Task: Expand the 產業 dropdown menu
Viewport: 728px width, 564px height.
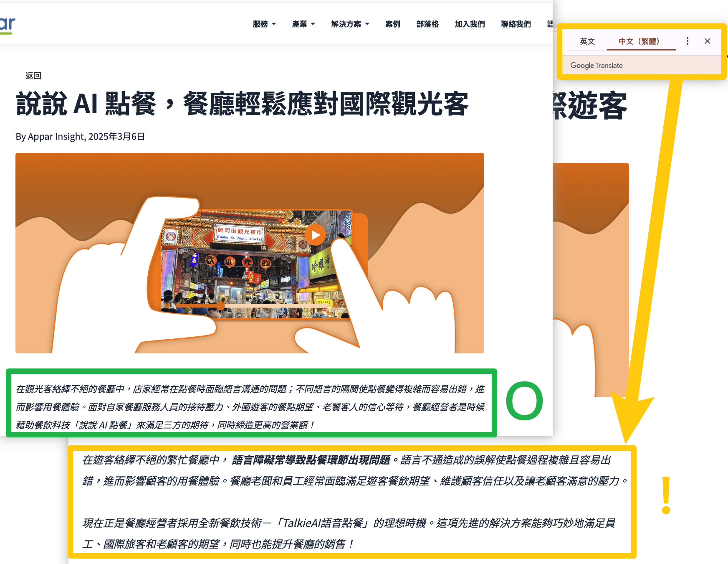Action: [303, 24]
